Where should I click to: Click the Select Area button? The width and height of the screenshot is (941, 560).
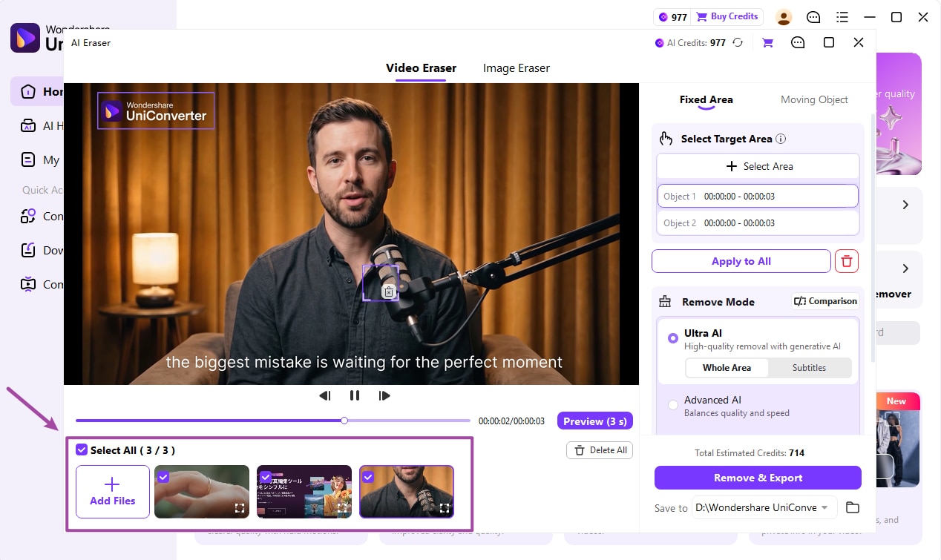(758, 167)
